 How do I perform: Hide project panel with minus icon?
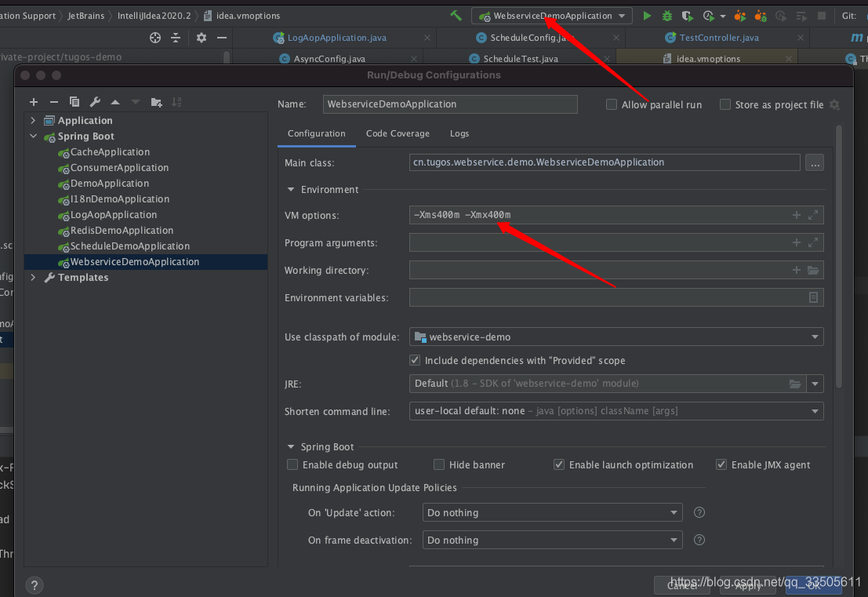point(221,38)
